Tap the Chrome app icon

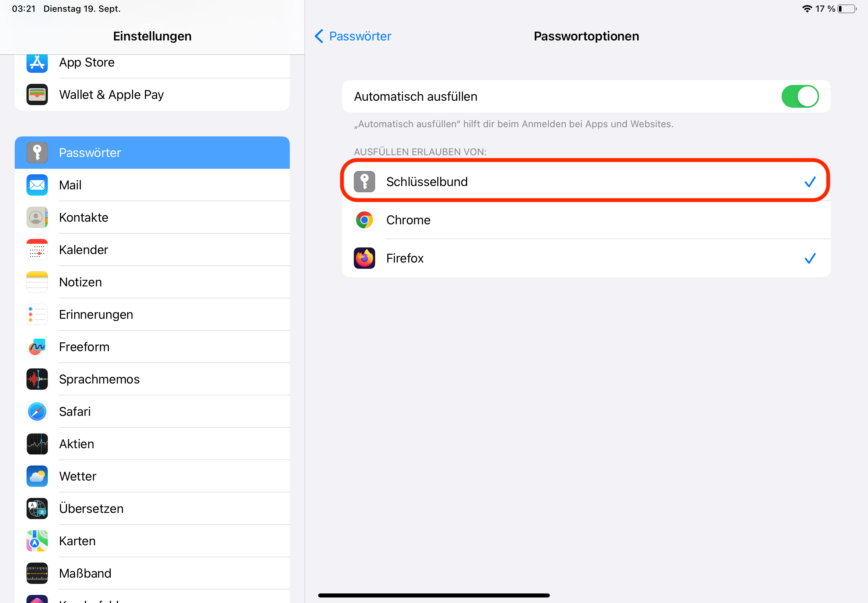point(364,220)
